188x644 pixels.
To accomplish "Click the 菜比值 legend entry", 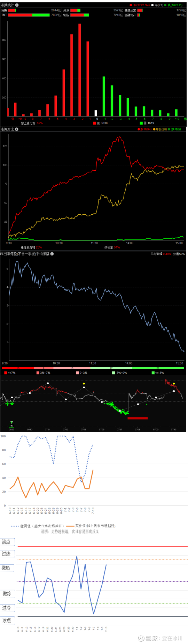I will point(91,526).
